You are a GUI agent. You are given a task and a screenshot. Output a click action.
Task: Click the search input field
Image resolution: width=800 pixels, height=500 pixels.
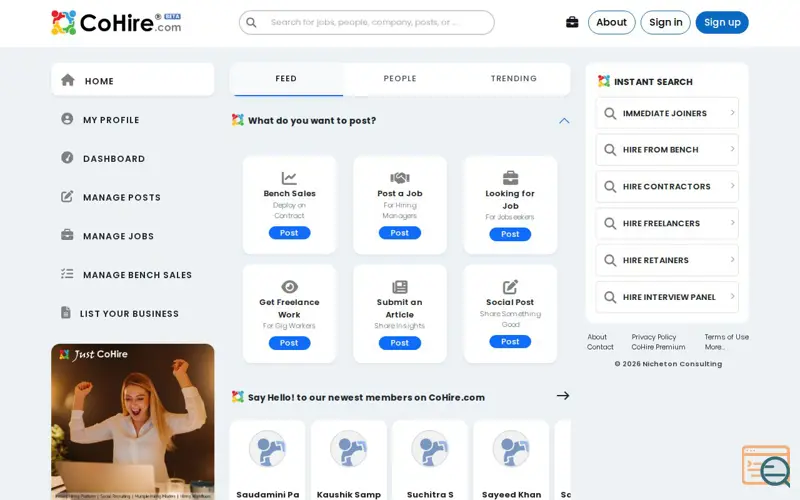point(367,22)
